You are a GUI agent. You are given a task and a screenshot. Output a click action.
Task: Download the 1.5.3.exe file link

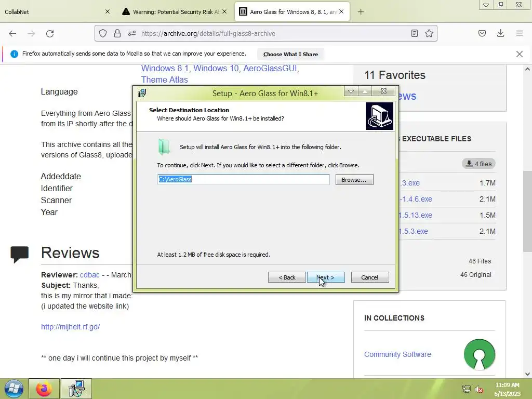pos(414,231)
